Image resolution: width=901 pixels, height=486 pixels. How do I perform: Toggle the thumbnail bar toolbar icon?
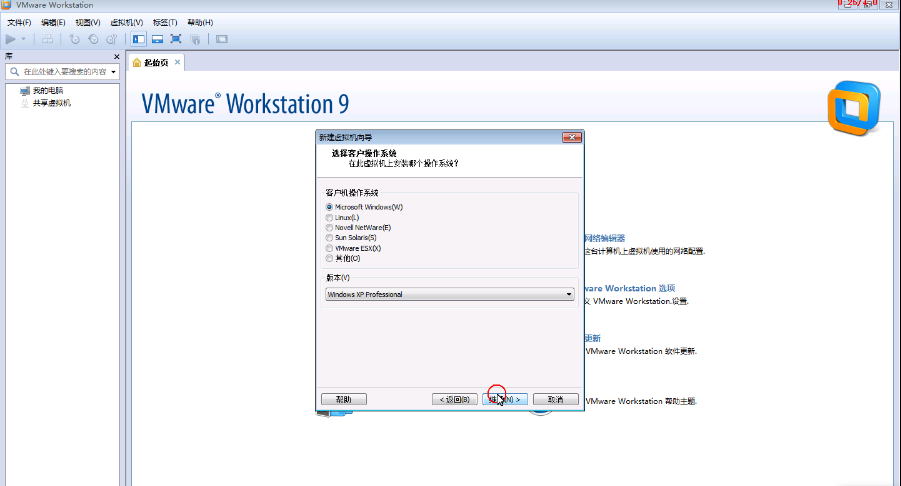click(157, 39)
